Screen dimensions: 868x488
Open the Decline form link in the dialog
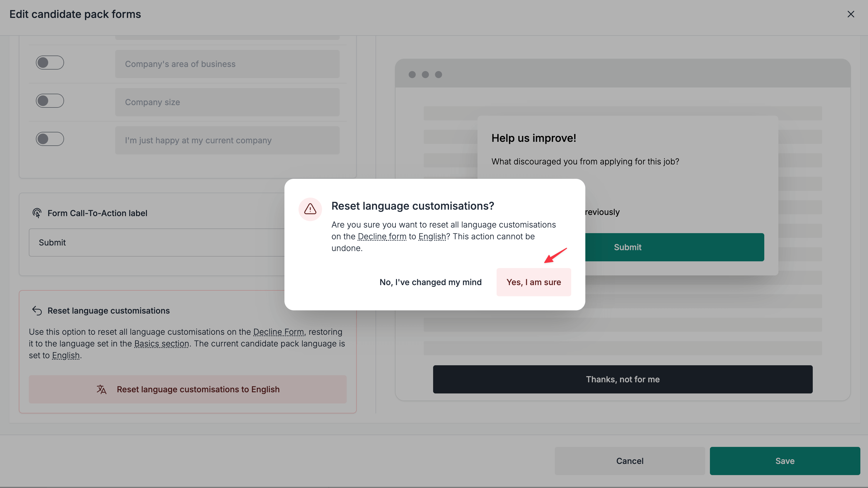click(x=382, y=236)
